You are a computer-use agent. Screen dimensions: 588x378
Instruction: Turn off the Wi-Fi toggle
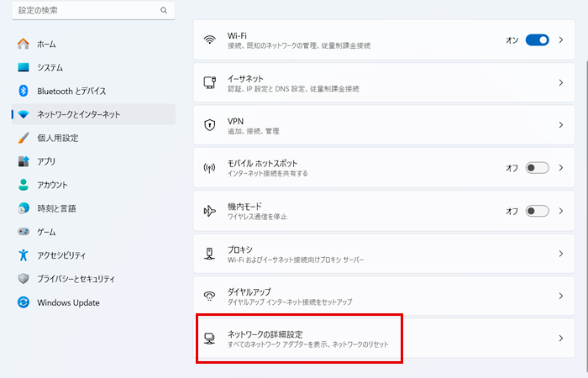coord(537,39)
